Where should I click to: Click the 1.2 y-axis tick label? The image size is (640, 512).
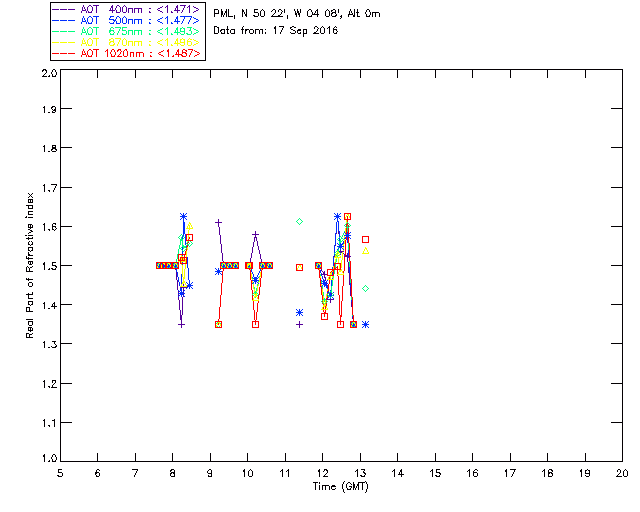[49, 384]
